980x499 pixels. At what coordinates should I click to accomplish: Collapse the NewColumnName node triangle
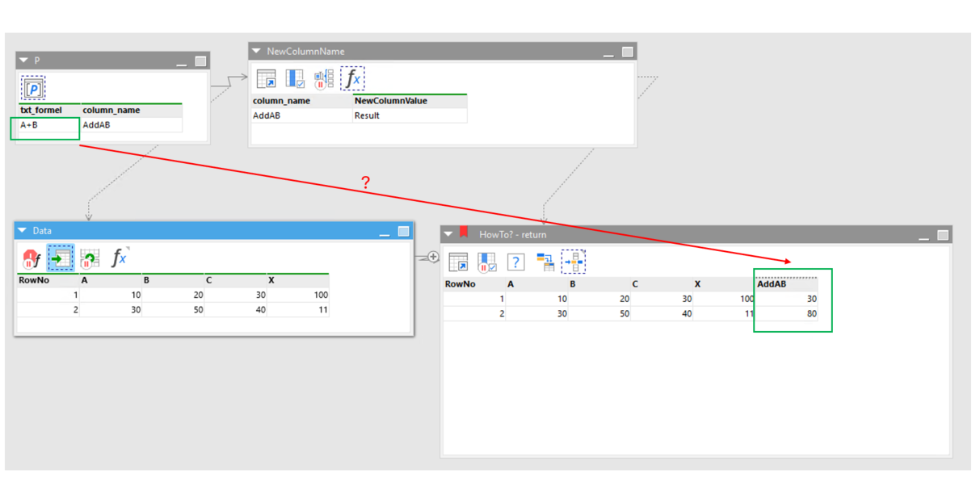click(x=256, y=51)
